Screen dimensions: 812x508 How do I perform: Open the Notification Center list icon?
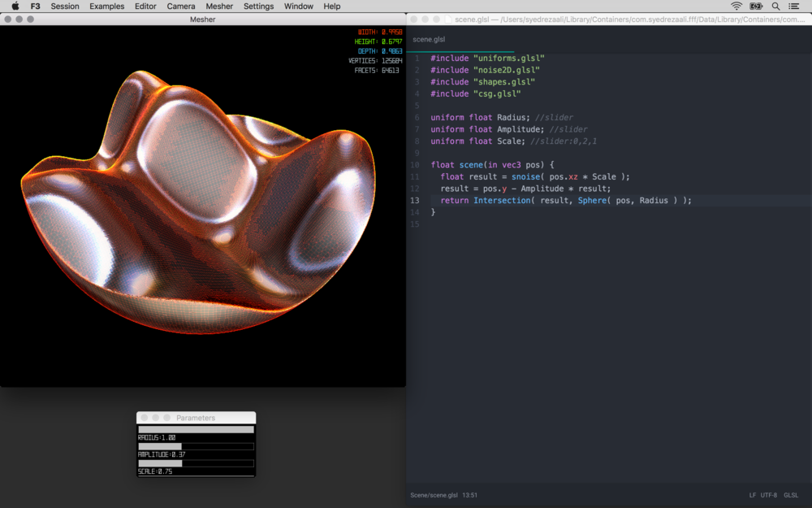pyautogui.click(x=794, y=6)
